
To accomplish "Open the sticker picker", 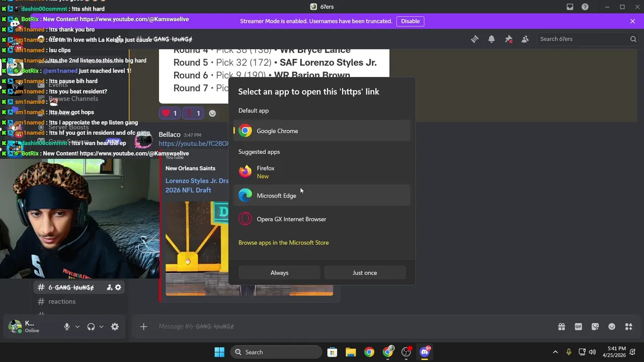I will click(x=595, y=326).
